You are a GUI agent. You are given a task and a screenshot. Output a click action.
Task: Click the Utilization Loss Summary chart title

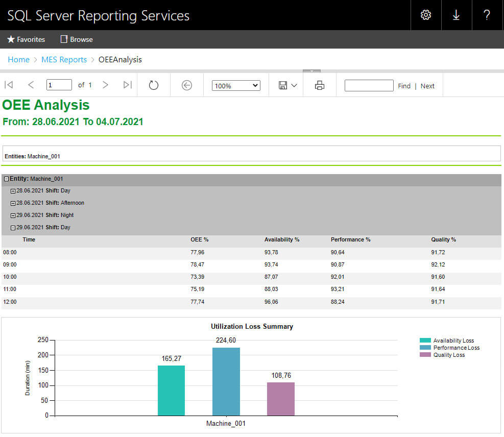coord(252,326)
